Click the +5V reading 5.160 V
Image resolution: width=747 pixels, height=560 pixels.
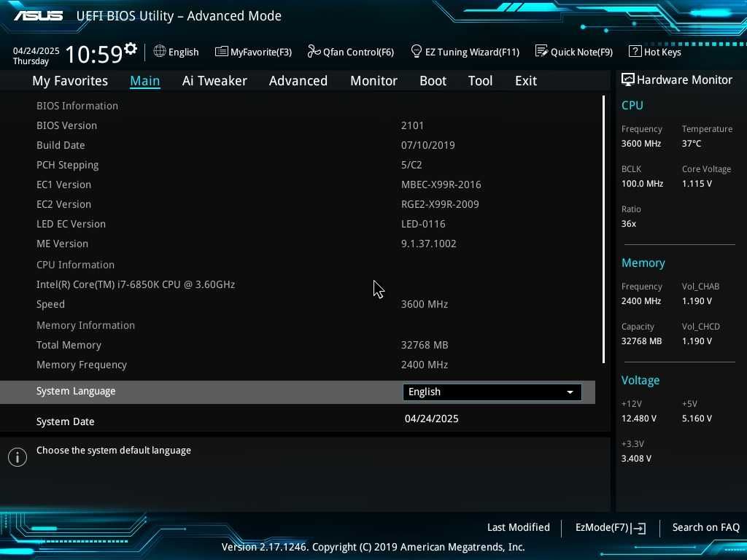(697, 419)
